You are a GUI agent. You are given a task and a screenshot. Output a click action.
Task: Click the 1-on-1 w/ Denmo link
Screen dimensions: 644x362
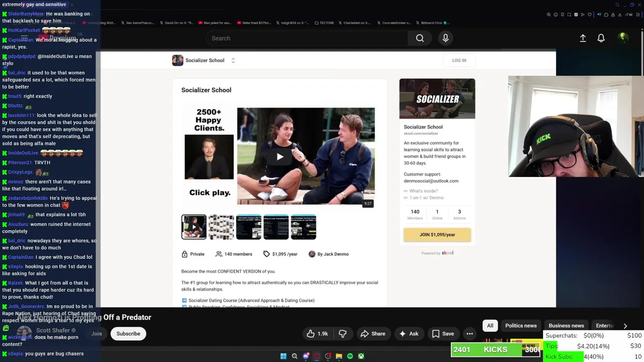point(426,198)
